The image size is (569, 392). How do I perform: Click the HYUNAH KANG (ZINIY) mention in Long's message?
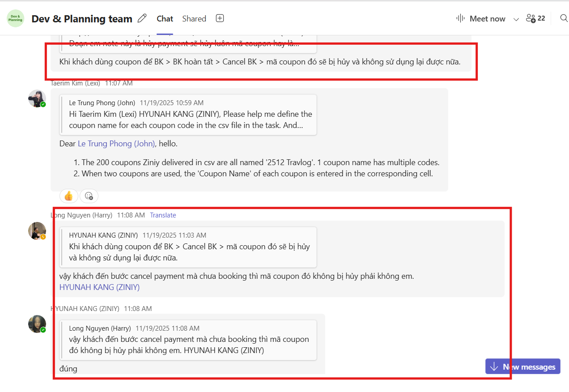pos(99,287)
